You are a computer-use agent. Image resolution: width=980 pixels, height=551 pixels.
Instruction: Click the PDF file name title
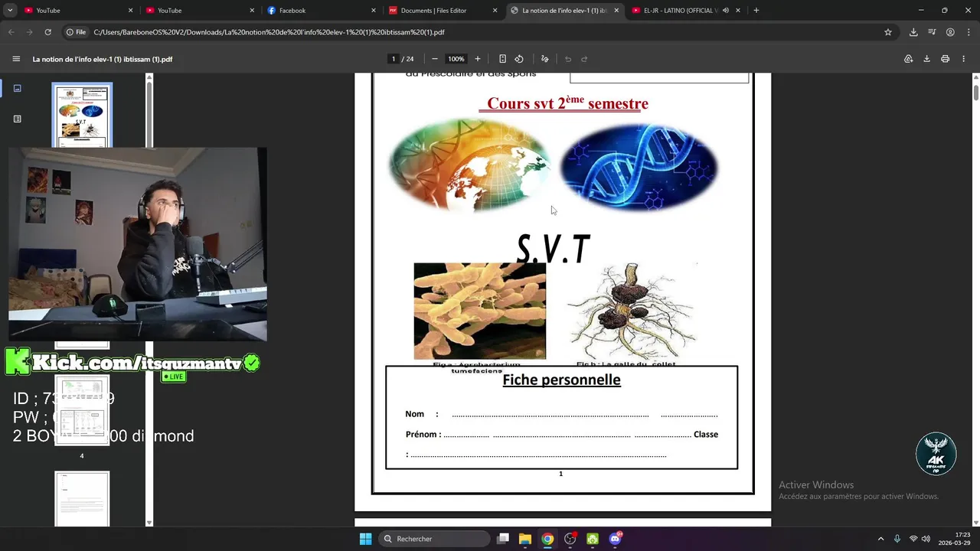[103, 59]
